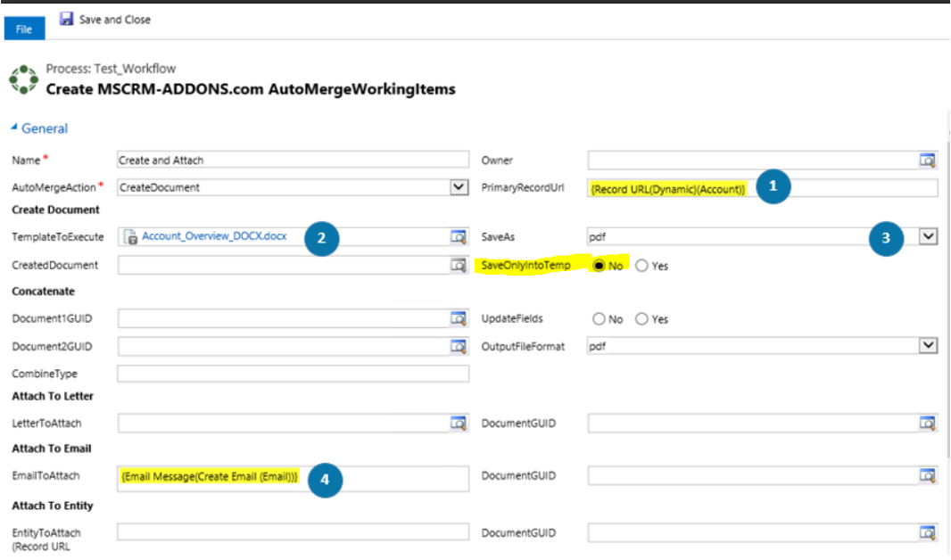Viewport: 951px width, 560px height.
Task: Click the Attach To Email DocumentGUID lookup icon
Action: [927, 476]
